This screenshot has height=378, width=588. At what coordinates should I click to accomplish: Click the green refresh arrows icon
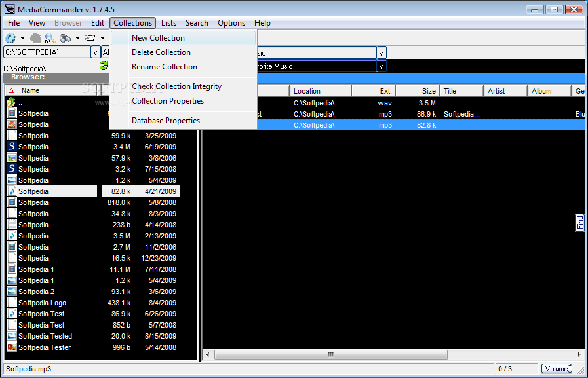[104, 66]
